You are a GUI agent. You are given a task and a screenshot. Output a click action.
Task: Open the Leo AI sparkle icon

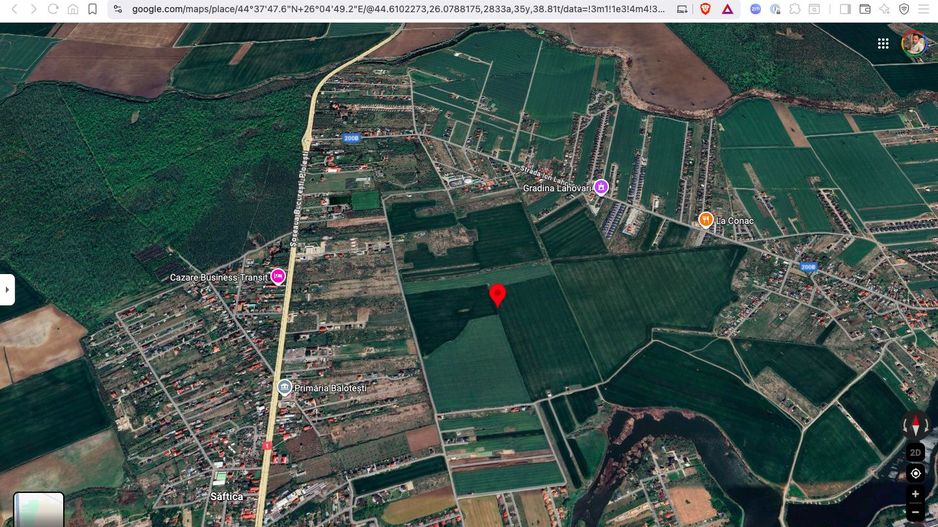click(x=884, y=9)
